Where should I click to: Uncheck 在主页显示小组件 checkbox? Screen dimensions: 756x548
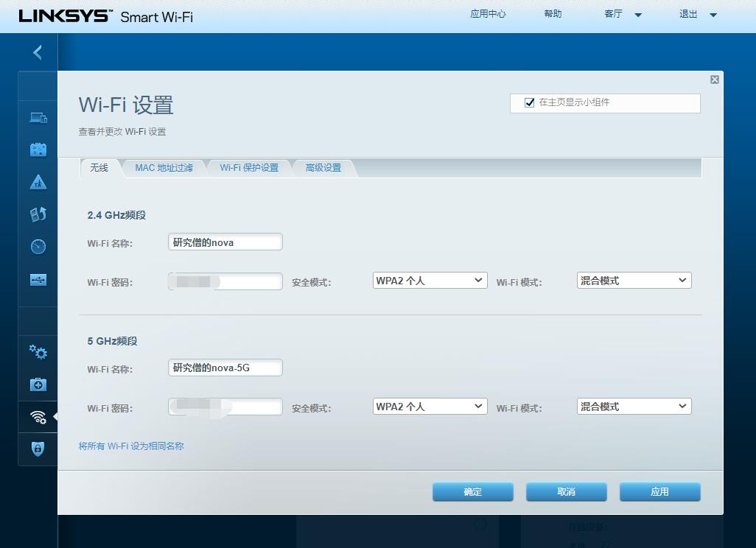pos(529,102)
